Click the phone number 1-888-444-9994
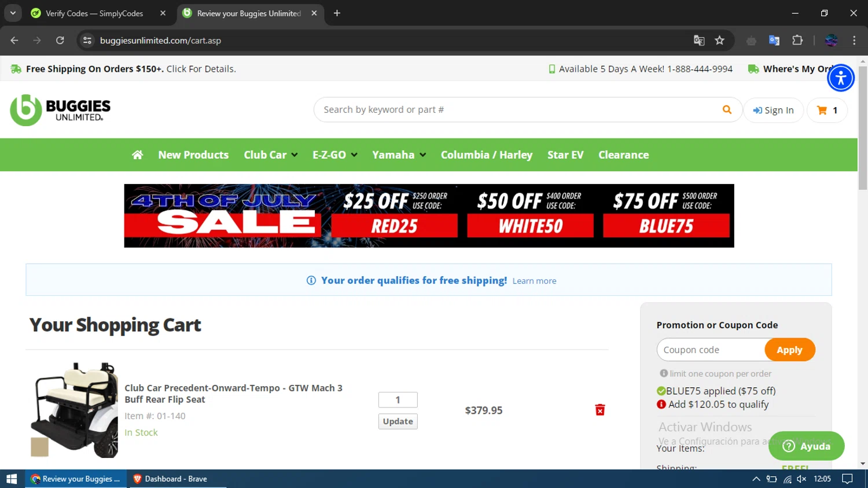The width and height of the screenshot is (868, 488). click(x=700, y=69)
